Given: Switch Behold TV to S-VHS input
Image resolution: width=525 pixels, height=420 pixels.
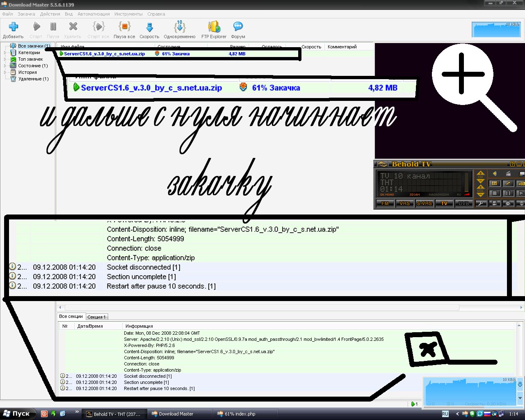Looking at the screenshot, I should click(x=425, y=203).
